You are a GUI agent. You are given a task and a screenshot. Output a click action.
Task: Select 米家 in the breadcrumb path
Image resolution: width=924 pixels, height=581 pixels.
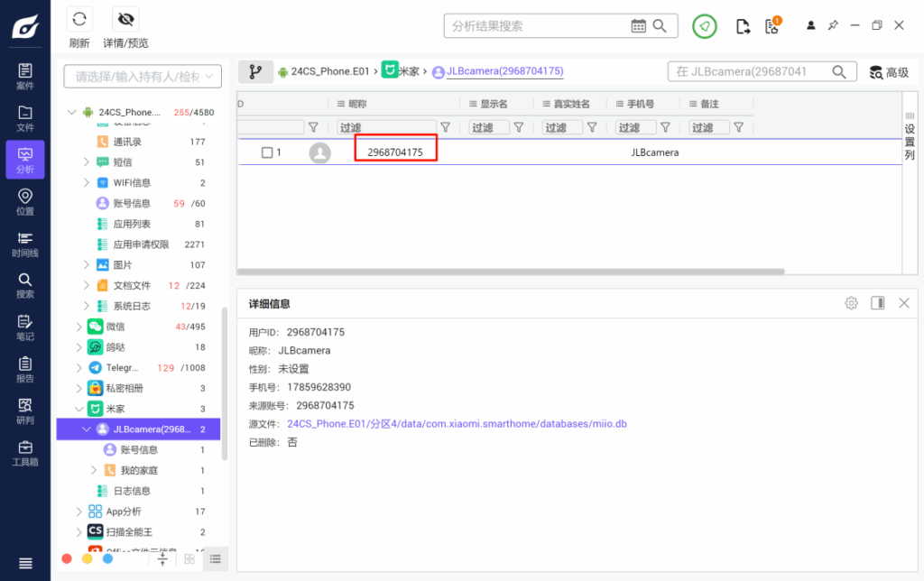[406, 69]
